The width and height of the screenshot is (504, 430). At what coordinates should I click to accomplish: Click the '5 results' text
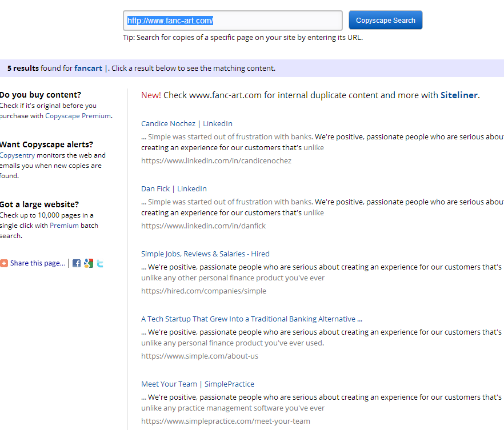pos(23,68)
